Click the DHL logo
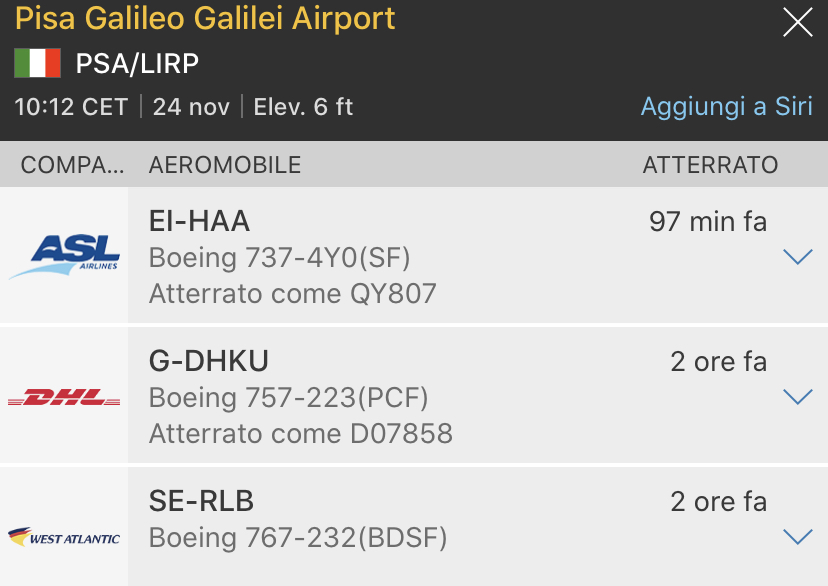The height and width of the screenshot is (586, 828). [64, 397]
